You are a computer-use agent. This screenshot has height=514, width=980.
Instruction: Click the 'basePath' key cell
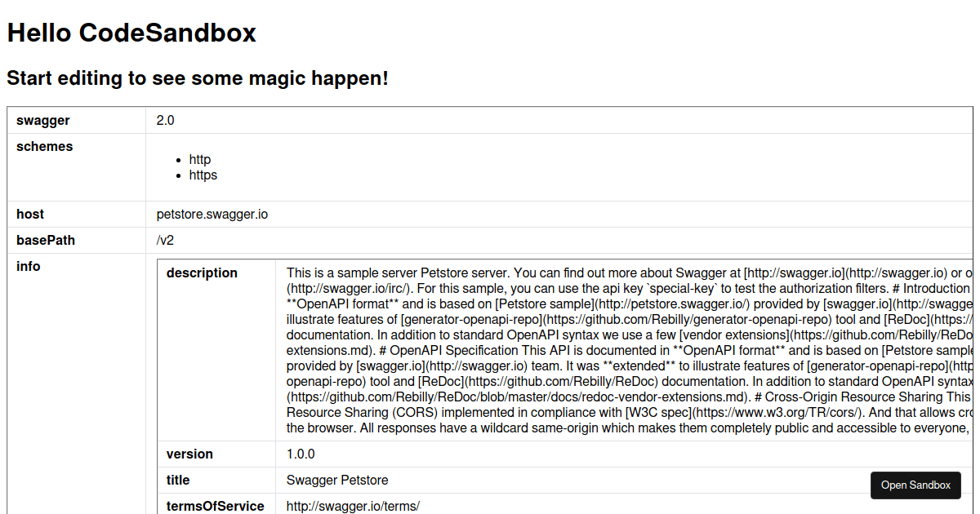tap(77, 241)
